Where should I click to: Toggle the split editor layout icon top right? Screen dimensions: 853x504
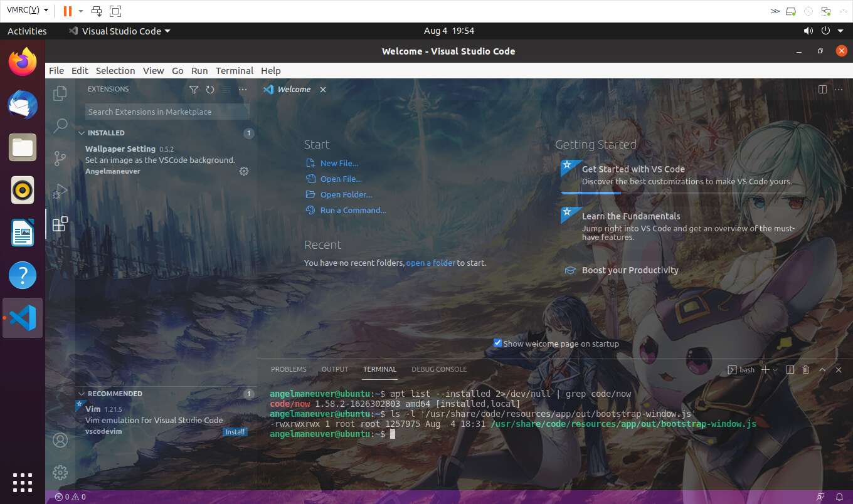[x=822, y=89]
